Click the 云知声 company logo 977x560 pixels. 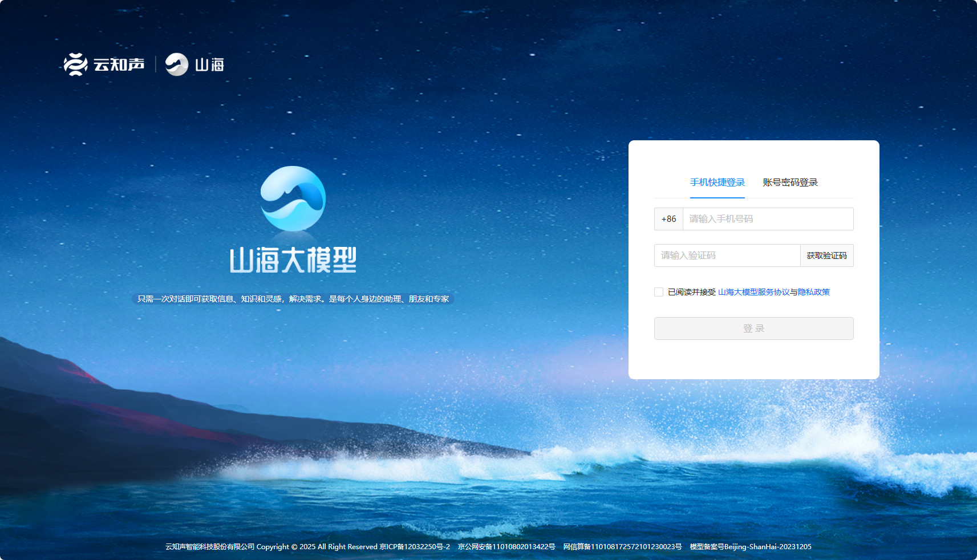coord(104,64)
